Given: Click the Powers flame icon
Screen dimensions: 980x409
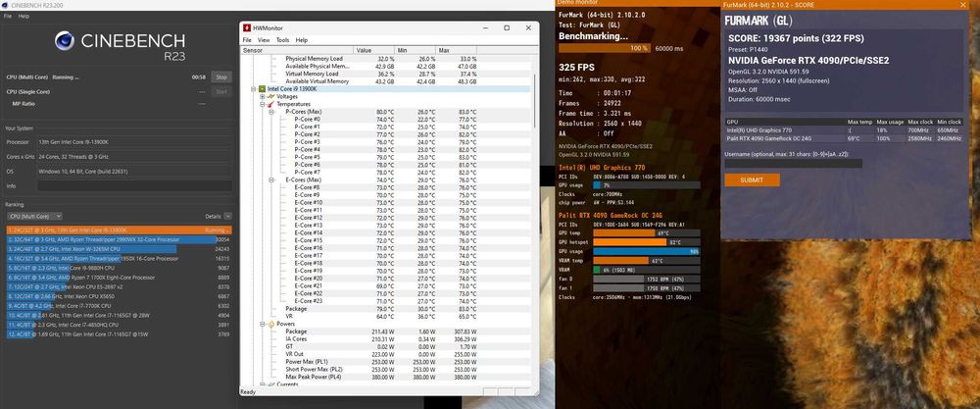Looking at the screenshot, I should click(x=271, y=324).
